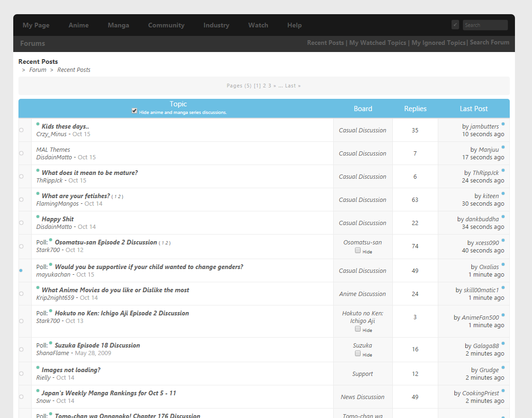This screenshot has height=418, width=532.
Task: Uncheck 'Hide anime and manga series discussions'
Action: (134, 111)
